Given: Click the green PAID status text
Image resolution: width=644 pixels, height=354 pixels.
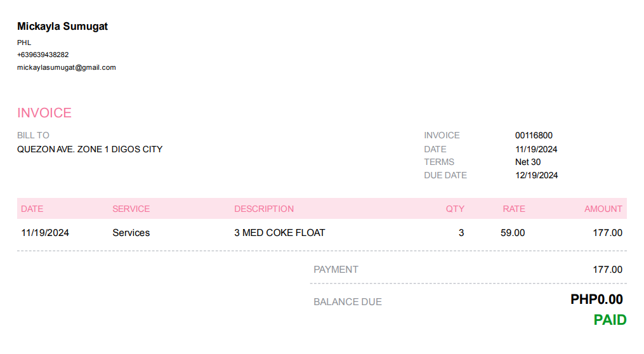Looking at the screenshot, I should [x=610, y=320].
